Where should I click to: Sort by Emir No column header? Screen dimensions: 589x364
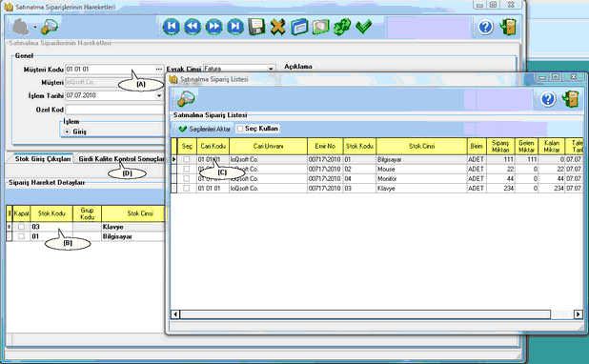coord(325,146)
